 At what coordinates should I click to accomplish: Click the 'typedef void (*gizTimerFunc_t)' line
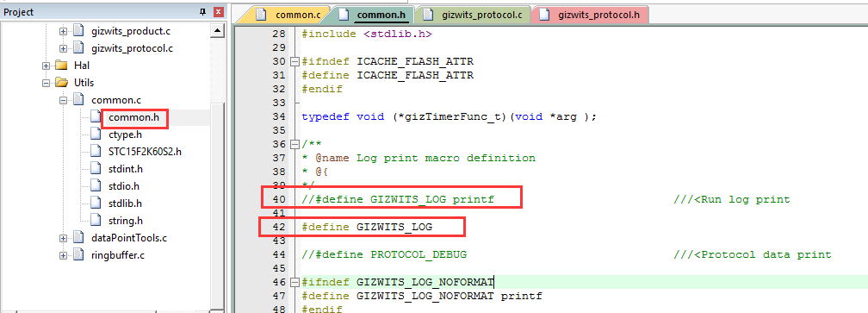pos(449,117)
